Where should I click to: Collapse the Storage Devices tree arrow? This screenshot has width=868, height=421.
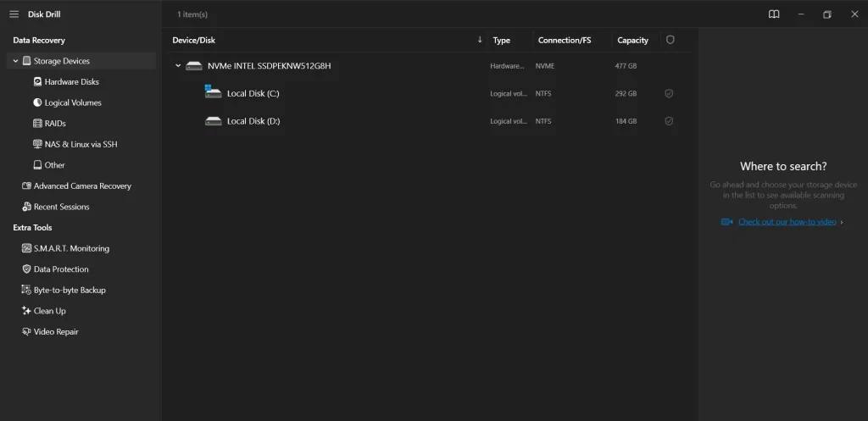(15, 61)
